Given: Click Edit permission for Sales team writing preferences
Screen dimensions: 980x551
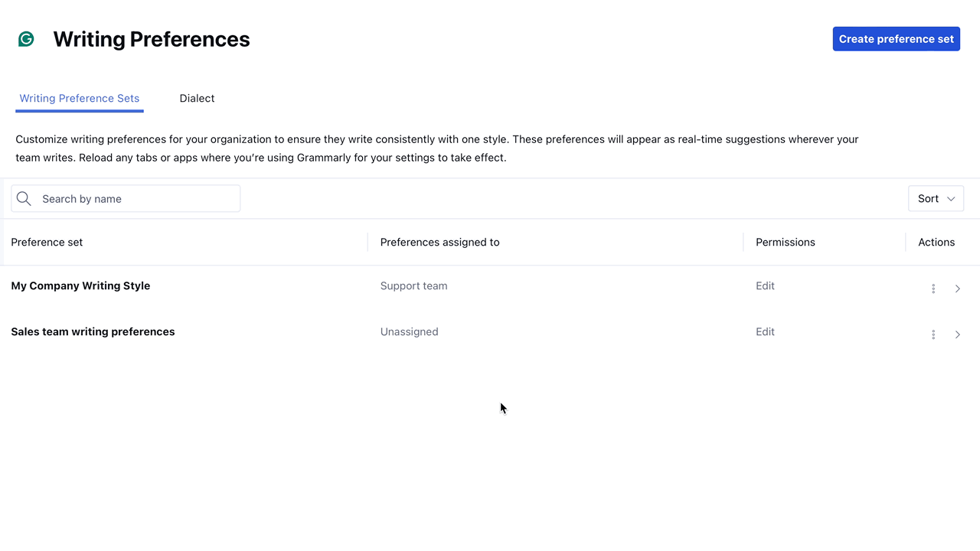Looking at the screenshot, I should tap(765, 331).
